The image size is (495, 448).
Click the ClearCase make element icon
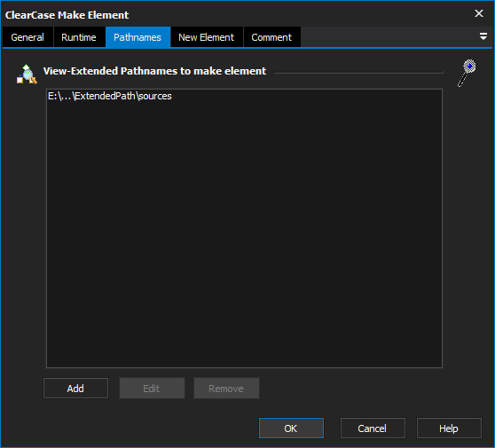(x=27, y=75)
